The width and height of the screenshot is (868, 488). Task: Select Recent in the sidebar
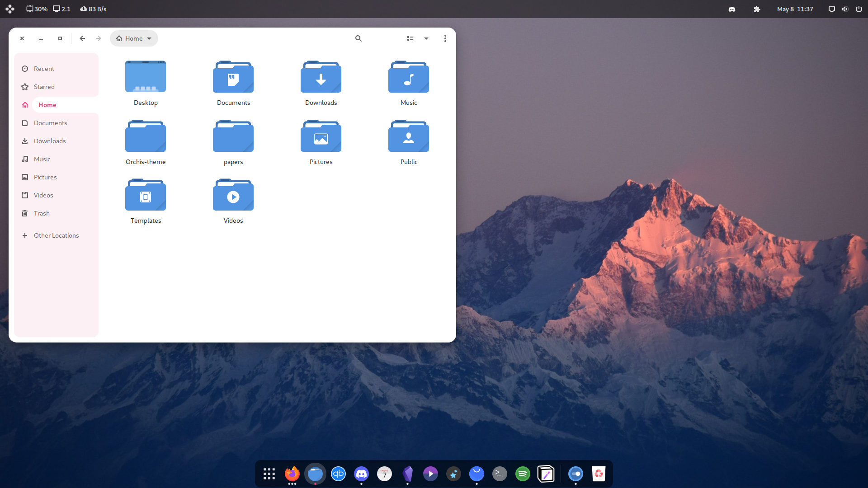[x=44, y=68]
